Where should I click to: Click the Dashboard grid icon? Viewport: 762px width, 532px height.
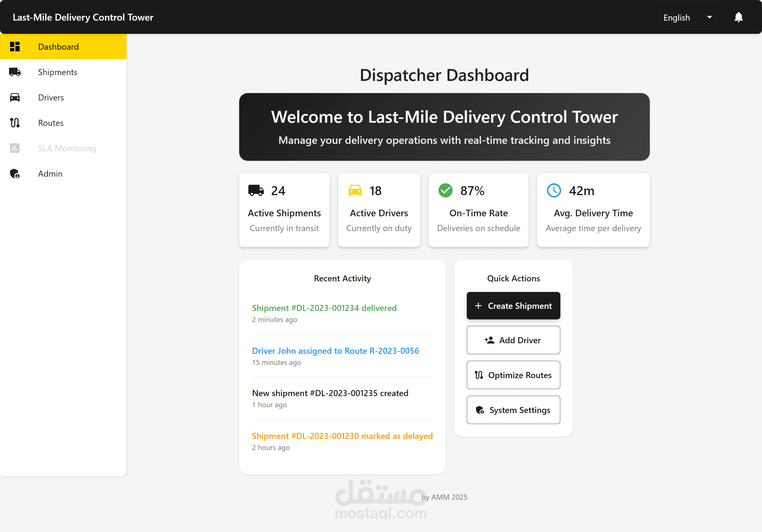[15, 47]
